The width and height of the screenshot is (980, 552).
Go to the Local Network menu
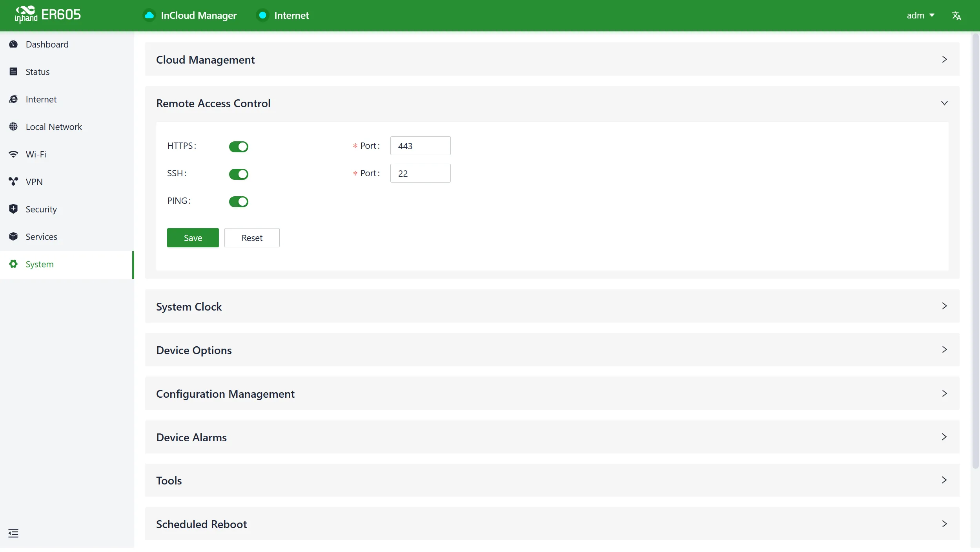click(x=67, y=127)
